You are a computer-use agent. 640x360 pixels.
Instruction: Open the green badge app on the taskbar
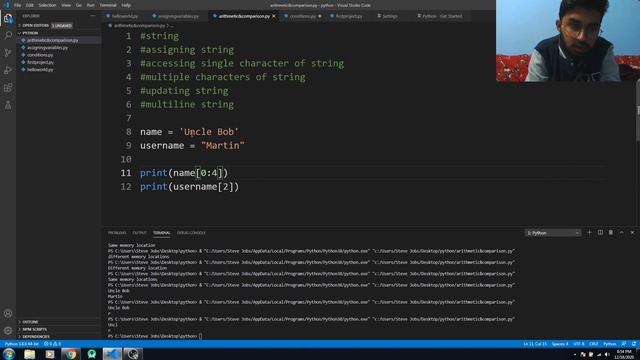click(x=91, y=354)
